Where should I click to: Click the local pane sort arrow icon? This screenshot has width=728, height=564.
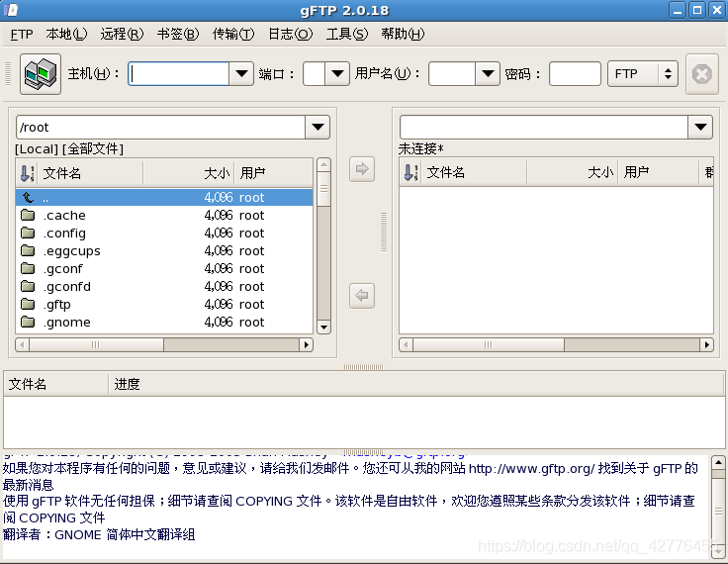(x=27, y=173)
